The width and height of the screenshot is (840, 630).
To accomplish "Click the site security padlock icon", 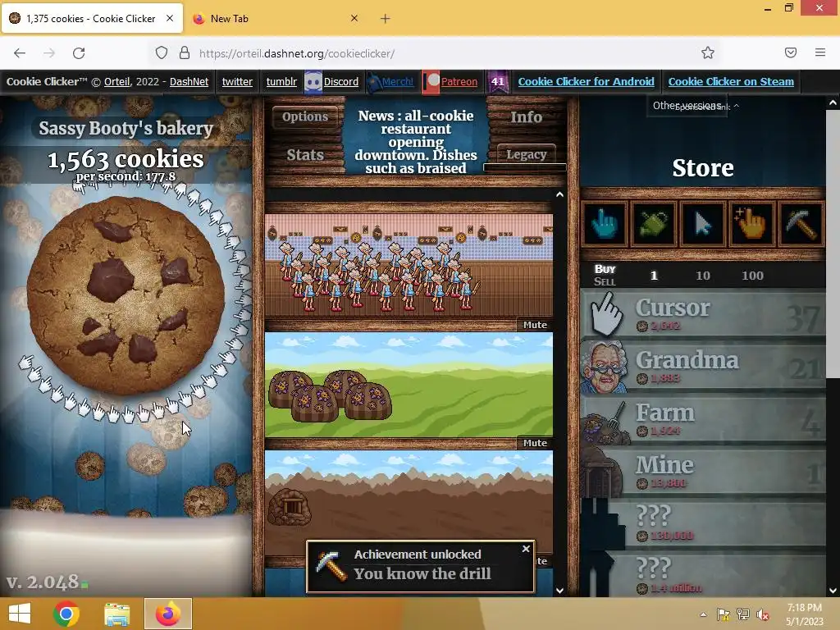I will click(x=185, y=53).
